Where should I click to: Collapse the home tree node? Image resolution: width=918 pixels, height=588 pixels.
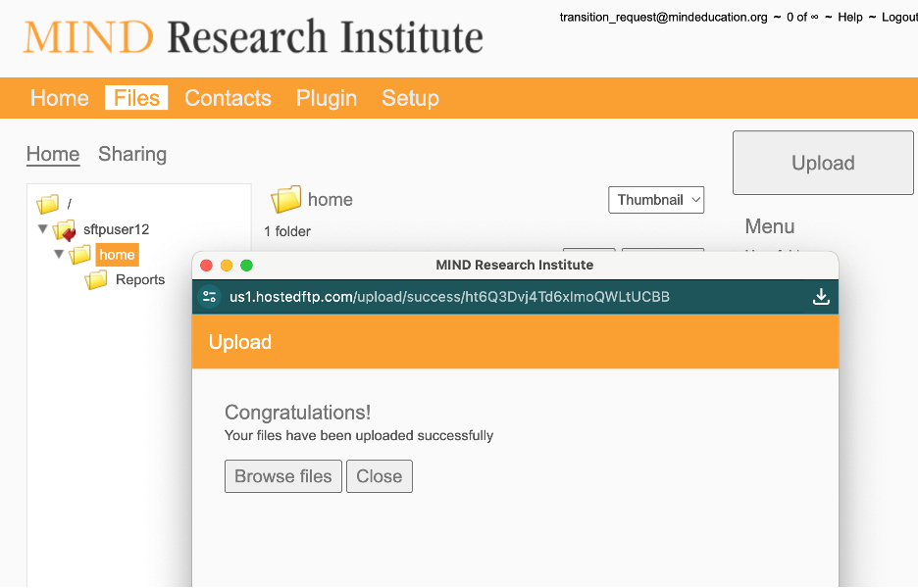[x=59, y=254]
